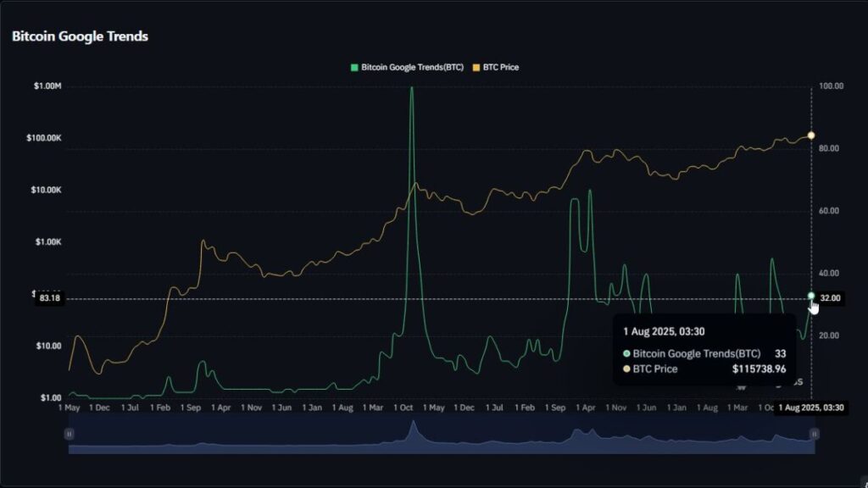Grab the left handle of the range slider

click(70, 435)
